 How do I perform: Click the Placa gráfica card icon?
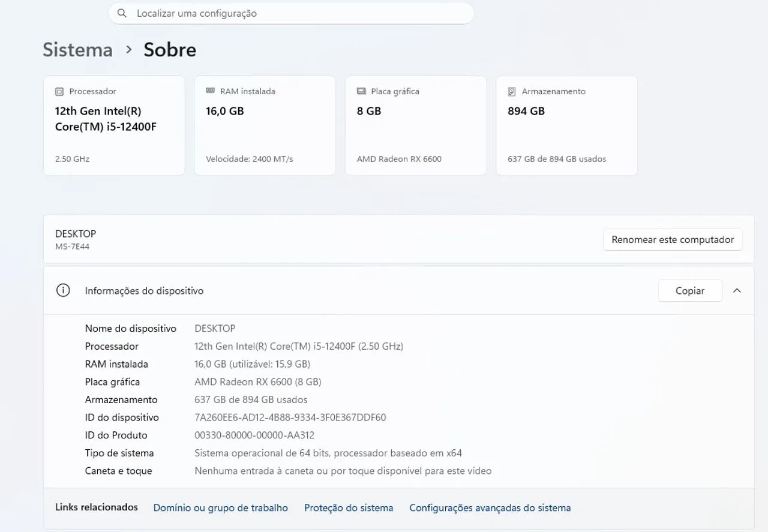(361, 91)
